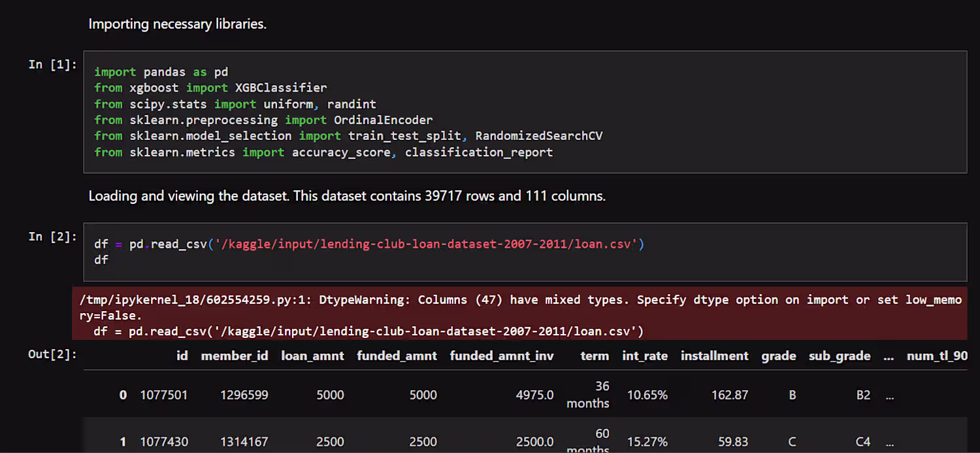
Task: Click the loan_amnt column header
Action: pyautogui.click(x=312, y=356)
